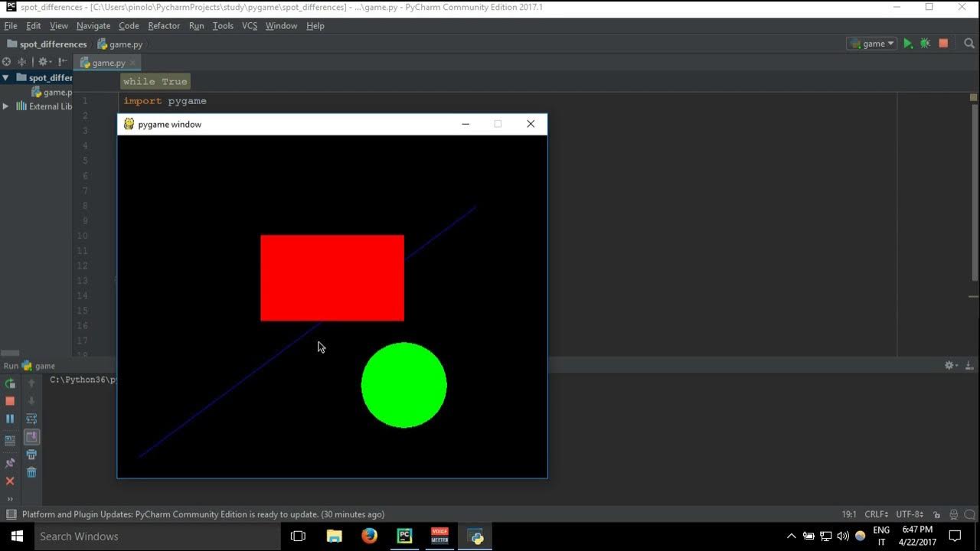Stop the process using the top toolbar red square
The image size is (980, 551).
coord(943,44)
